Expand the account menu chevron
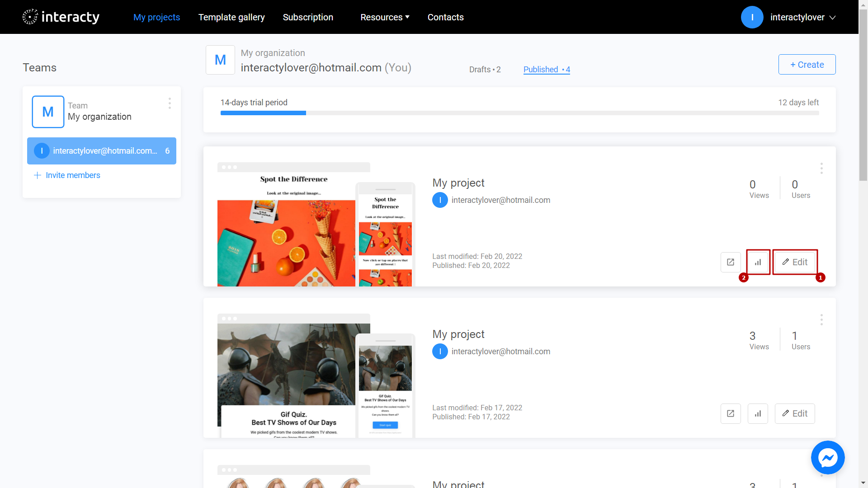The image size is (868, 488). point(833,18)
